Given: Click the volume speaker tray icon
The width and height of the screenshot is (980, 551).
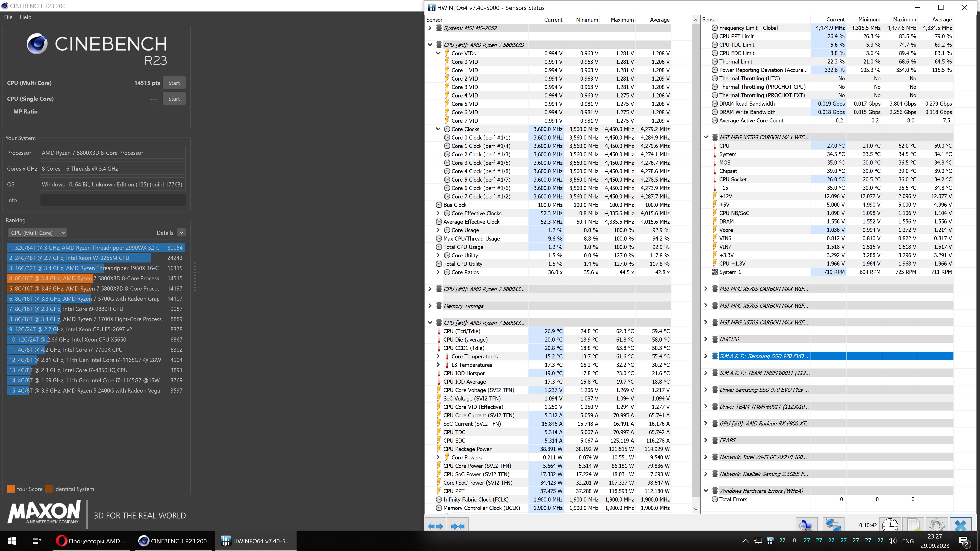Looking at the screenshot, I should (892, 541).
